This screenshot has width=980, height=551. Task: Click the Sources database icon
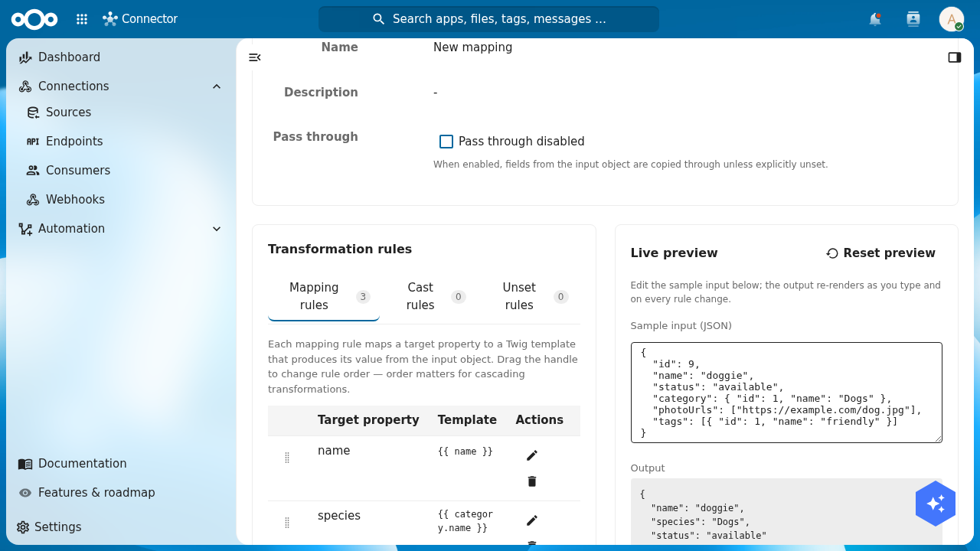coord(33,112)
